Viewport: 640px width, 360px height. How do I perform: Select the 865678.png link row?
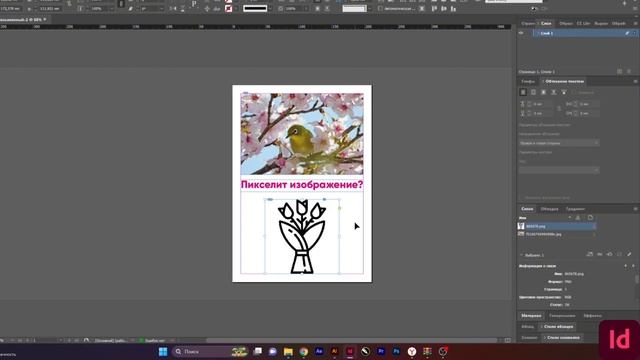(556, 226)
